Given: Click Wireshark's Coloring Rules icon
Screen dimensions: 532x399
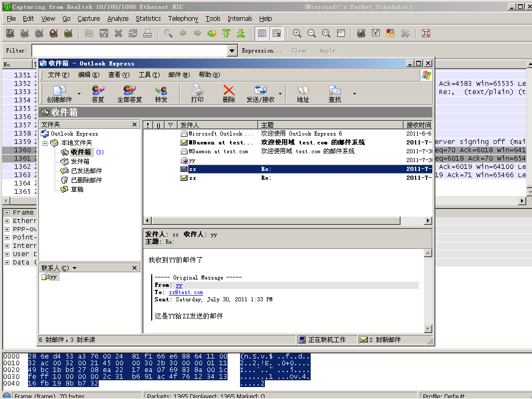Looking at the screenshot, I should pos(391,33).
